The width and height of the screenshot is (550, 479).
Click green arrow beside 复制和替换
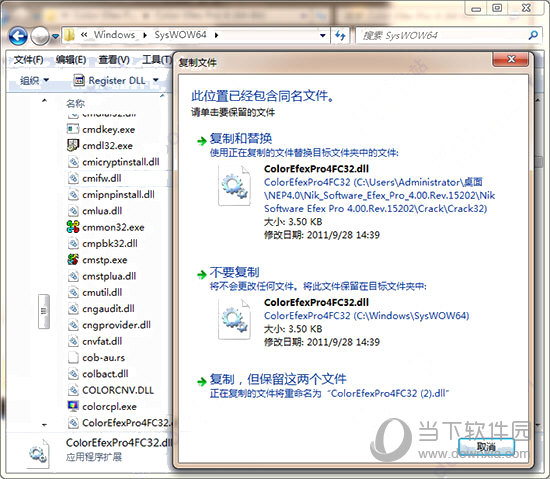202,141
